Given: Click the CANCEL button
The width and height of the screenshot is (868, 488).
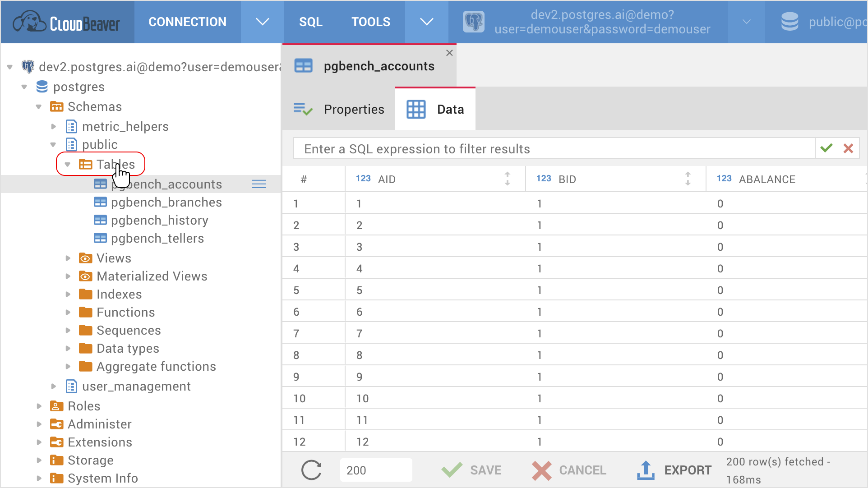Looking at the screenshot, I should pyautogui.click(x=569, y=470).
